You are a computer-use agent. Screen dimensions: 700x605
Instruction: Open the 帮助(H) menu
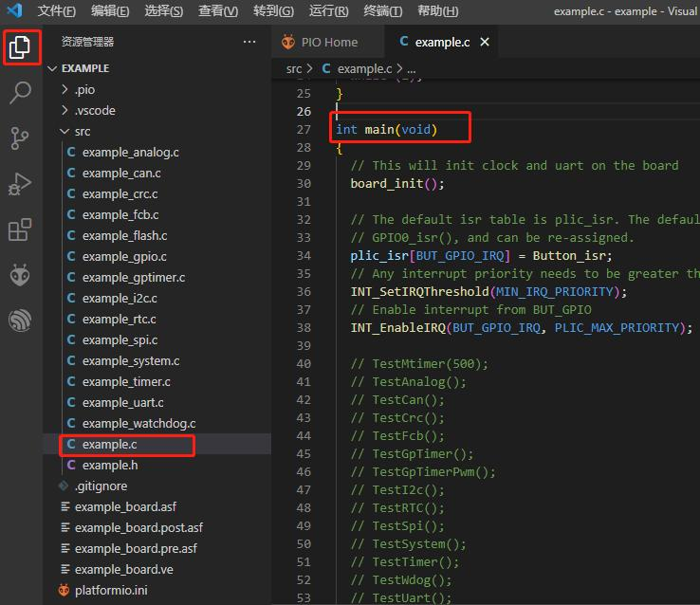437,10
